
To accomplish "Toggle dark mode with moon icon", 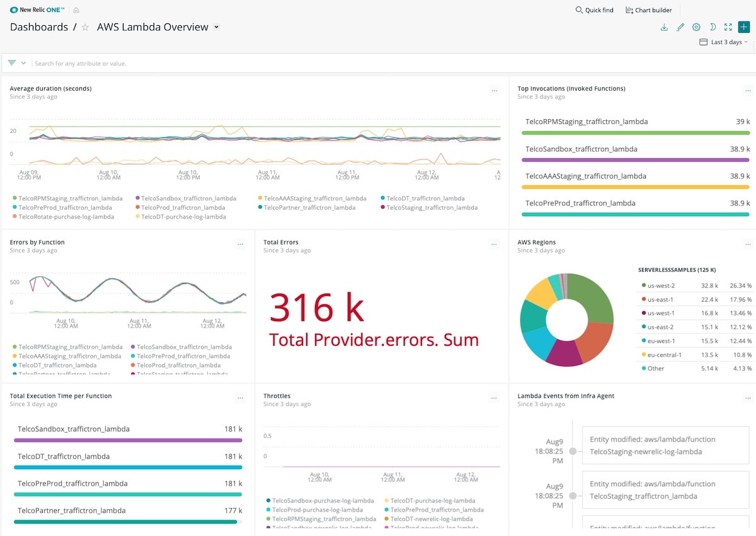I will coord(713,27).
